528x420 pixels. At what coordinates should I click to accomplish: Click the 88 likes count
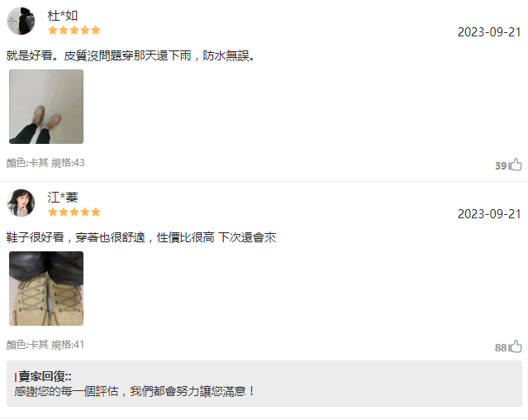click(501, 347)
